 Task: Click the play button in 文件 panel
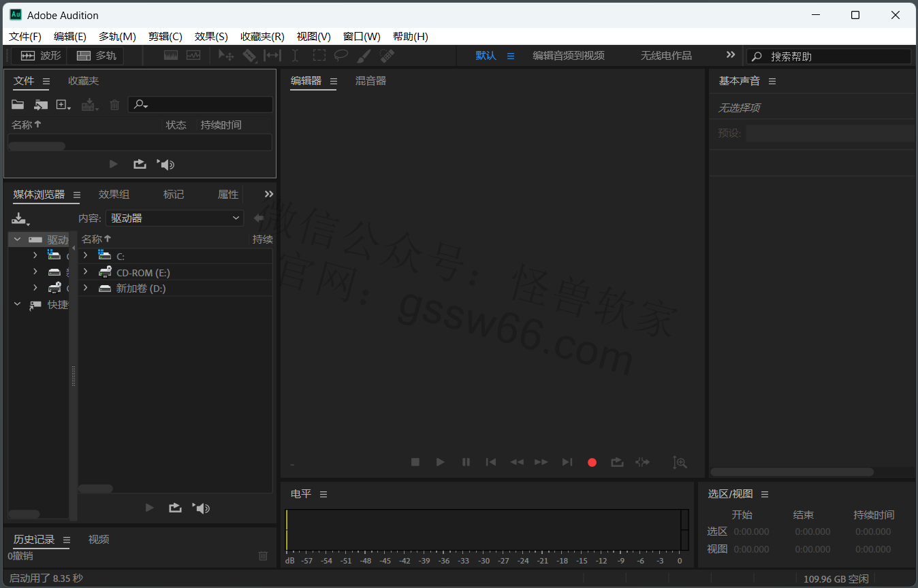click(x=114, y=164)
